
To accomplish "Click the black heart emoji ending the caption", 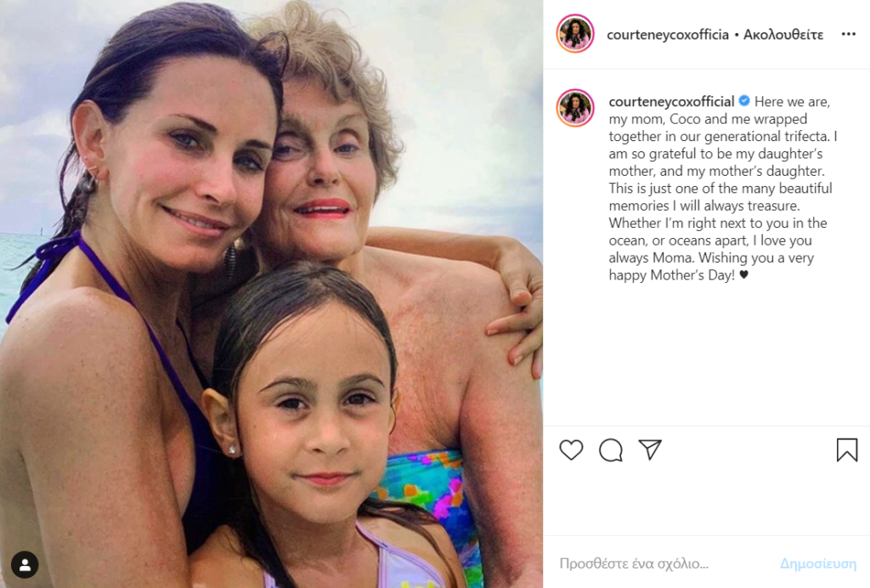I will (744, 274).
